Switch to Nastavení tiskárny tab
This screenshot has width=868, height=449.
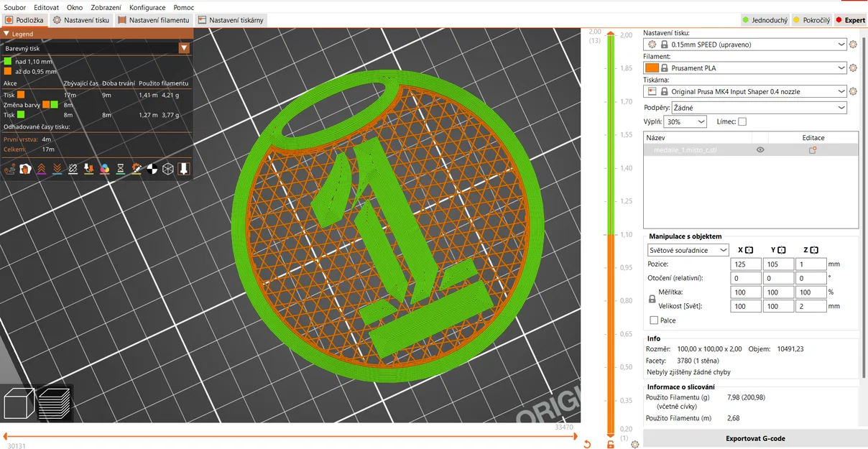[x=231, y=20]
